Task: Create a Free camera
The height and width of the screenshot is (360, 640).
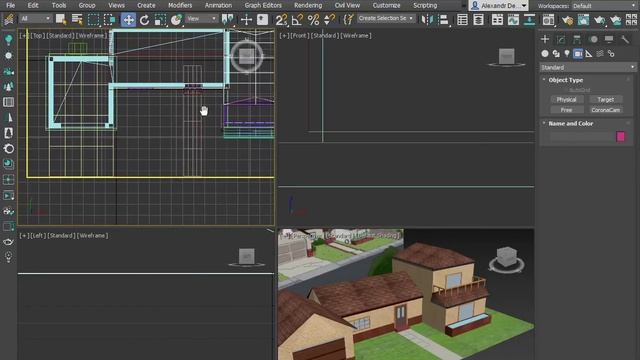Action: pos(566,110)
